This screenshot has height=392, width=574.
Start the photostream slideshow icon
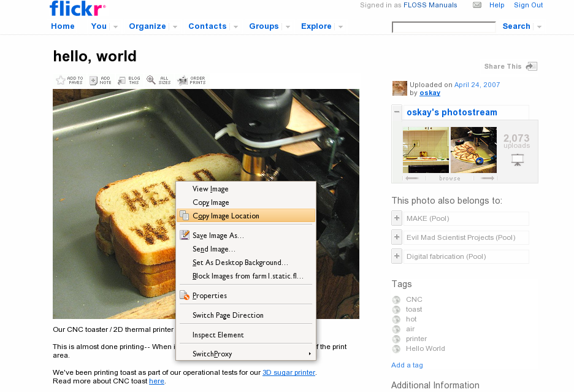click(518, 159)
